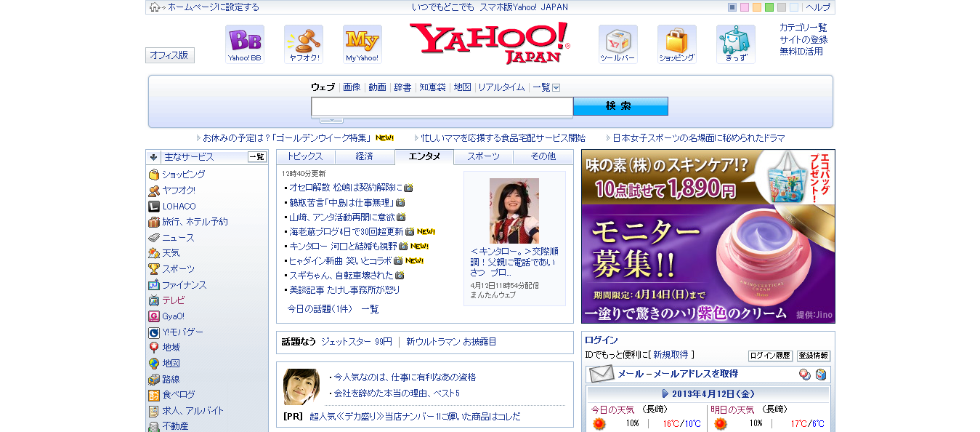This screenshot has height=432, width=980.
Task: Choose リアルタイム search category
Action: coord(501,87)
